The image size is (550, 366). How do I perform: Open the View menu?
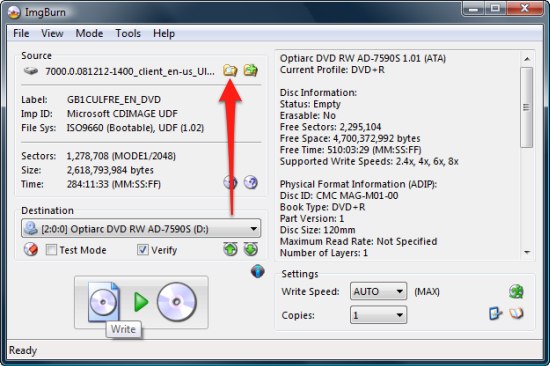52,33
